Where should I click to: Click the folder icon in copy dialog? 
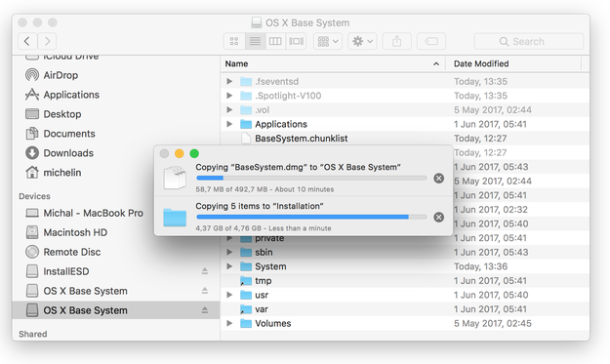(x=175, y=218)
